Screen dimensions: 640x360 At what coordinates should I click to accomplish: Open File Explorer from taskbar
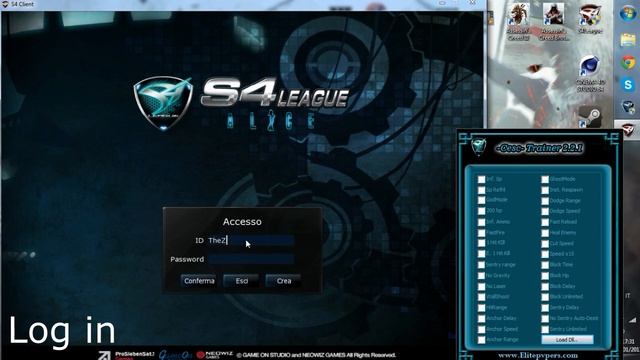[628, 40]
